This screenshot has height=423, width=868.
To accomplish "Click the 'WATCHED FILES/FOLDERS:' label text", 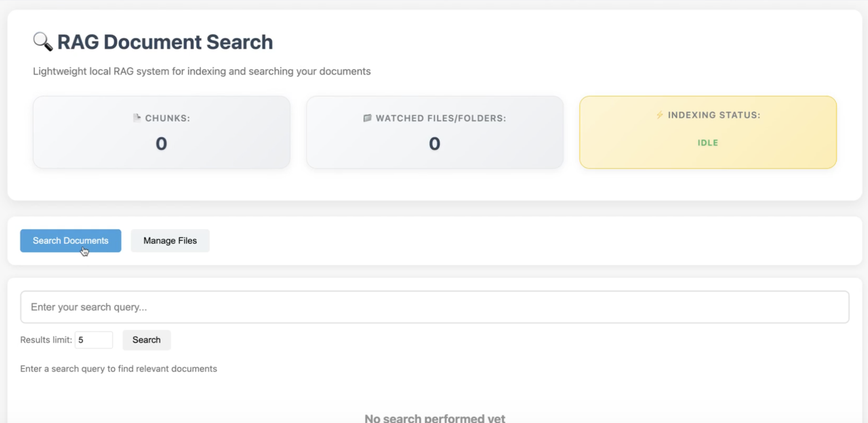I will [441, 118].
